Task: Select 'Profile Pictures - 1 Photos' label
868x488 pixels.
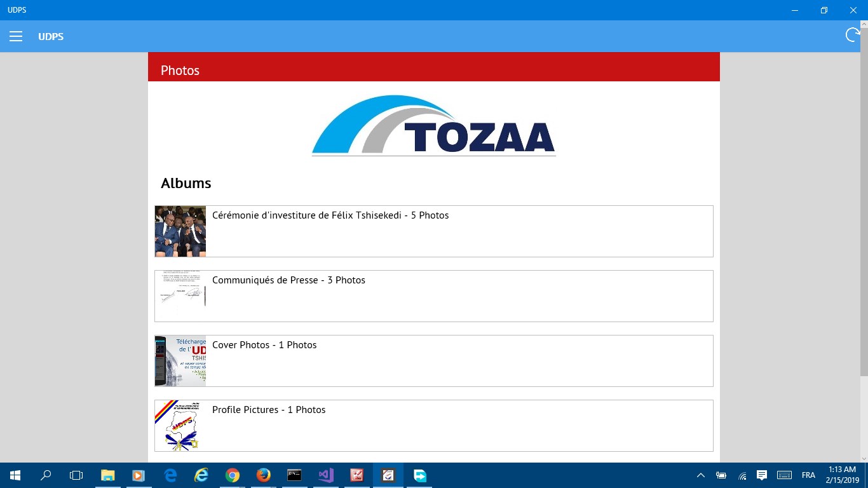Action: click(269, 410)
